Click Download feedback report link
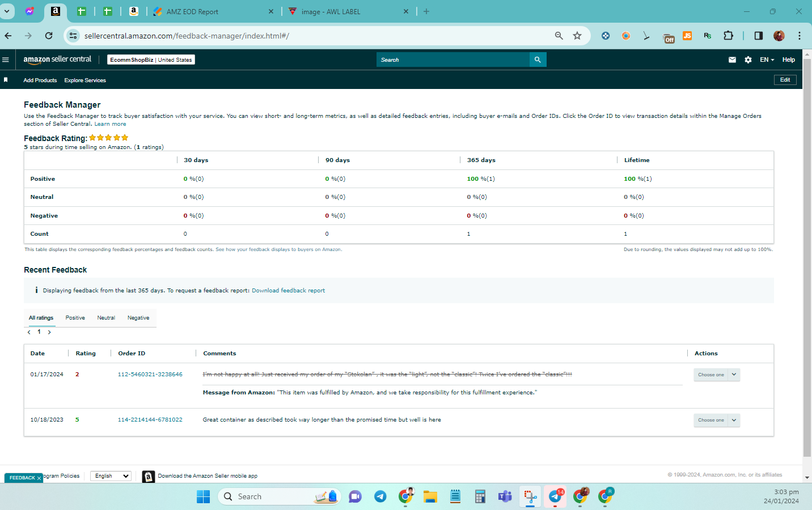The image size is (812, 510). tap(288, 291)
